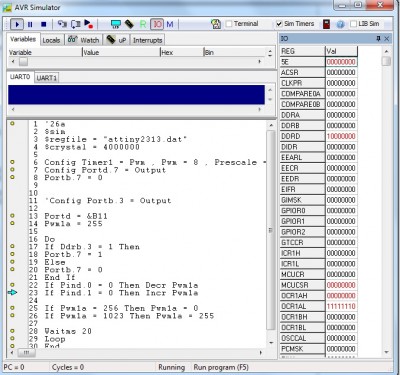
Task: Select the SE register row
Action: [x=319, y=62]
